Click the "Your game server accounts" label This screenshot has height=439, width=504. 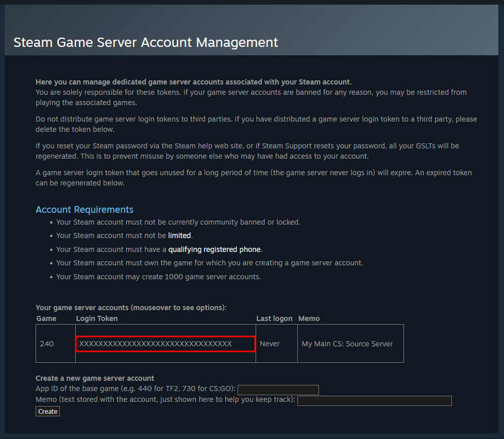[131, 308]
